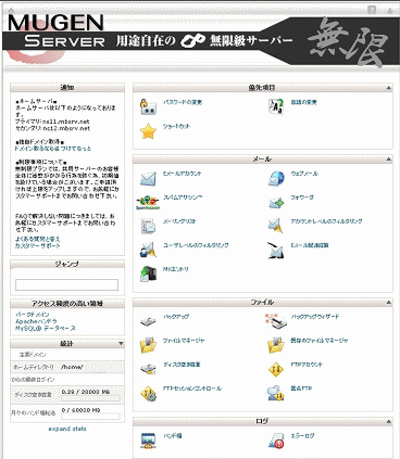Click the '0.29 / 20000 MB' disk usage value
Image resolution: width=400 pixels, height=459 pixels.
click(x=86, y=392)
